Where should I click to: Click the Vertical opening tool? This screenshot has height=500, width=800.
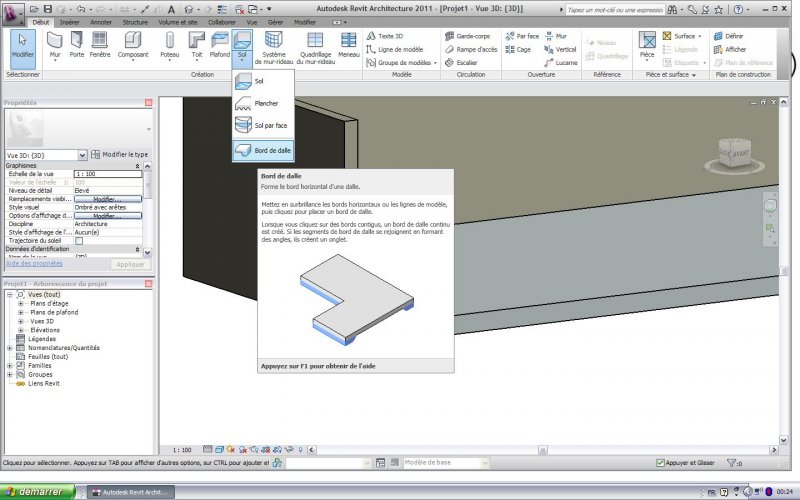[x=560, y=49]
